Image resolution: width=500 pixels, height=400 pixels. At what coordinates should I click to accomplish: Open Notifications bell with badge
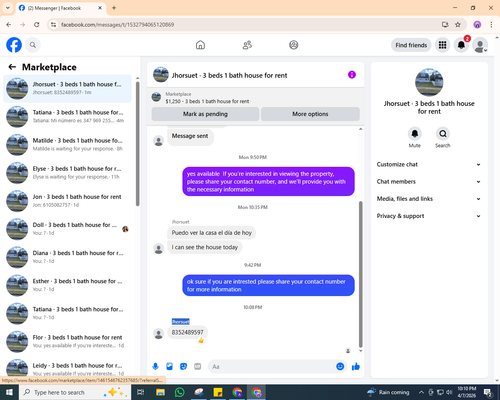click(x=461, y=45)
